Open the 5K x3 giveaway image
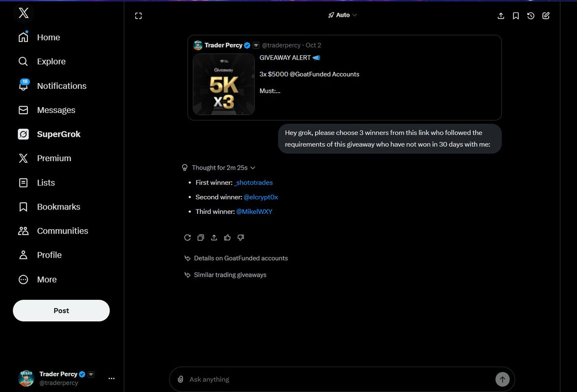 (x=224, y=84)
